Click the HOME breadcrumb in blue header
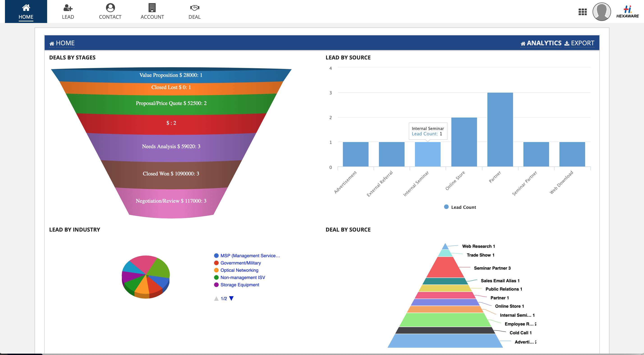This screenshot has height=355, width=644. click(x=65, y=43)
